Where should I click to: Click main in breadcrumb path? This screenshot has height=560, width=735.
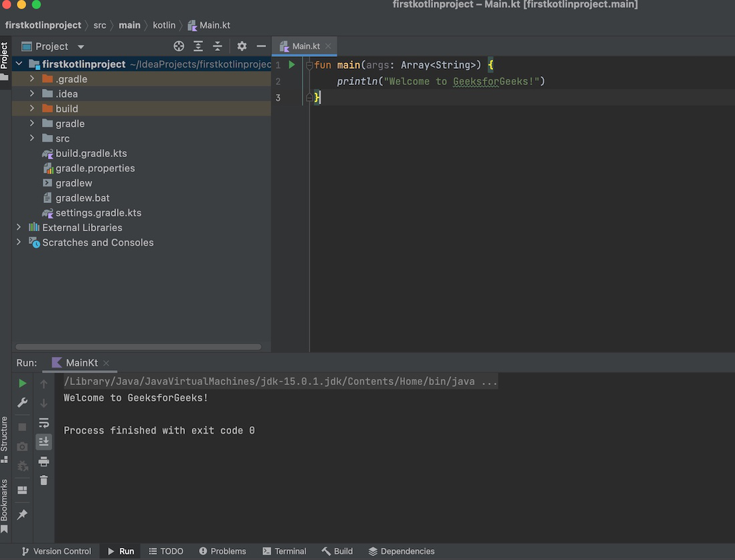click(130, 25)
